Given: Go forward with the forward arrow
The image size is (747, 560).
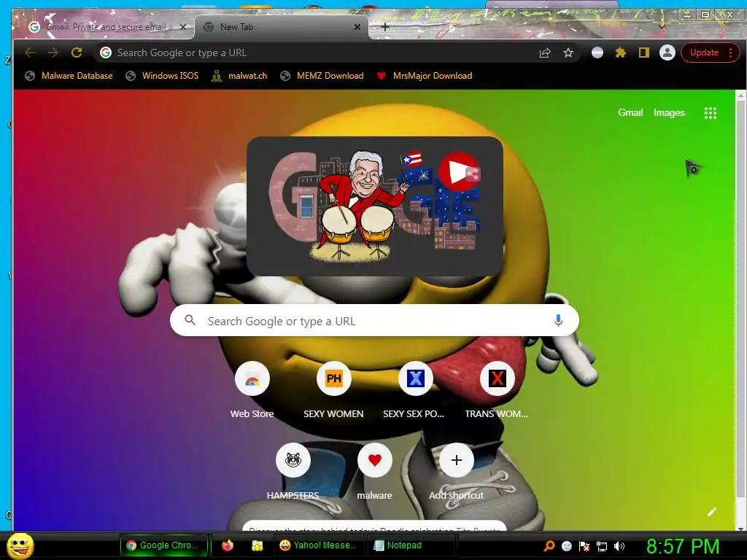Looking at the screenshot, I should point(53,52).
